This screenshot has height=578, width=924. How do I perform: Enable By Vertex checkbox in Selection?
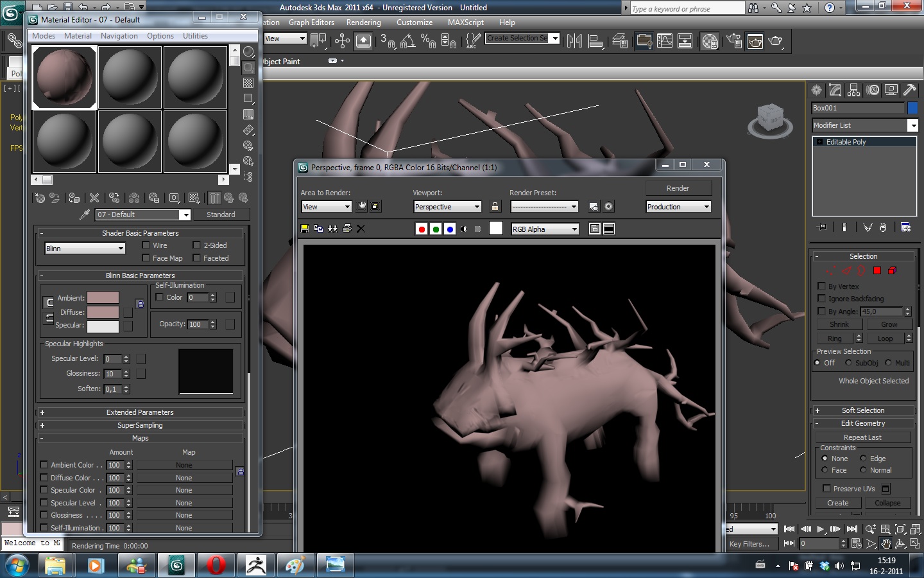point(821,286)
